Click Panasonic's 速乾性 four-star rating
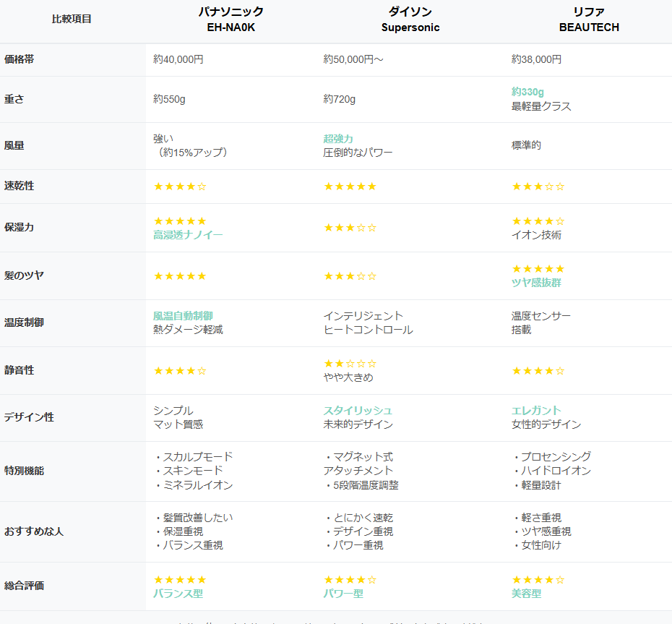Image resolution: width=672 pixels, height=624 pixels. point(180,187)
